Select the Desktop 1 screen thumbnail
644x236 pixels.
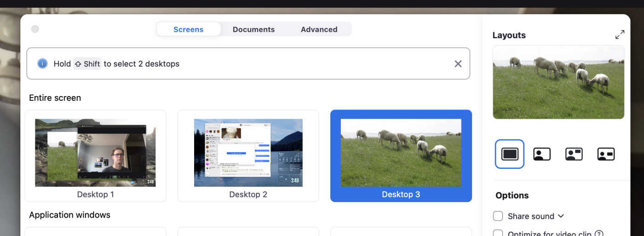tap(95, 153)
